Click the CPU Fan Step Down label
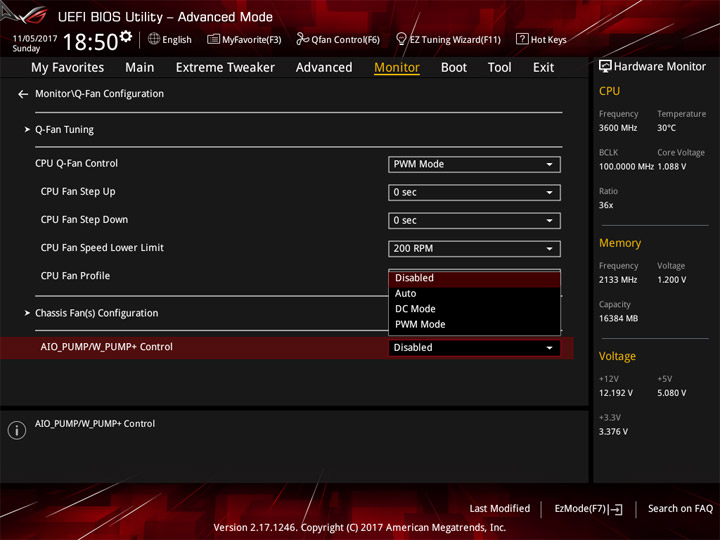The image size is (720, 540). [x=84, y=220]
